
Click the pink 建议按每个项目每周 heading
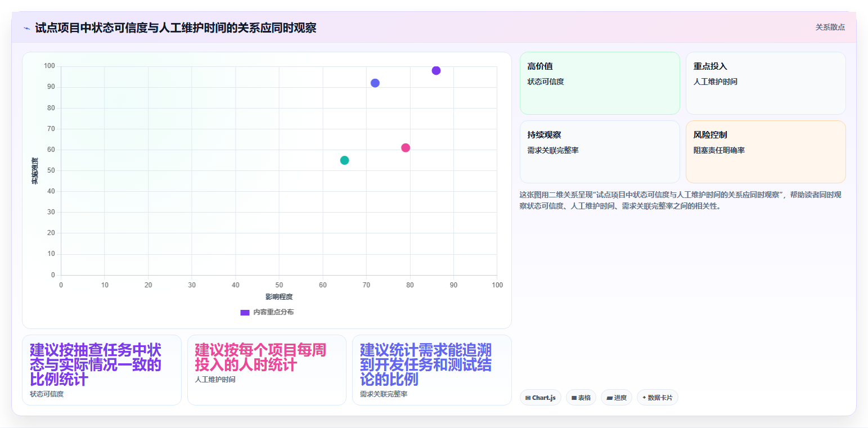click(260, 357)
